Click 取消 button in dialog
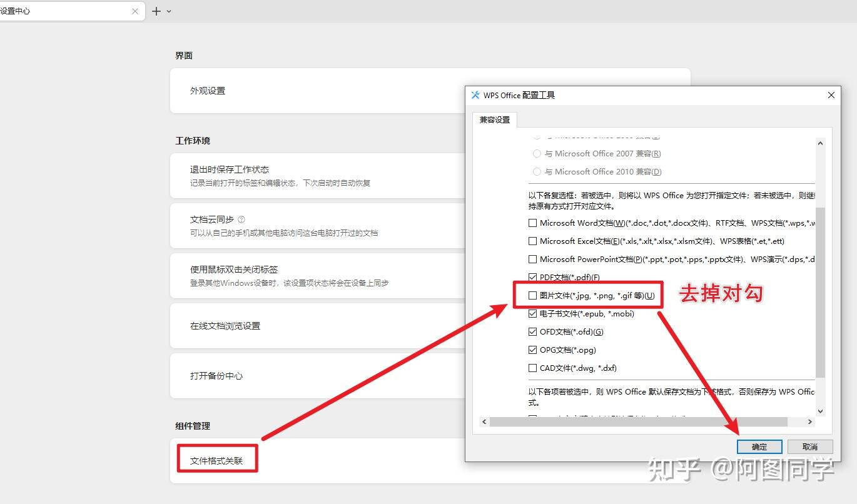This screenshot has width=857, height=504. 810,446
